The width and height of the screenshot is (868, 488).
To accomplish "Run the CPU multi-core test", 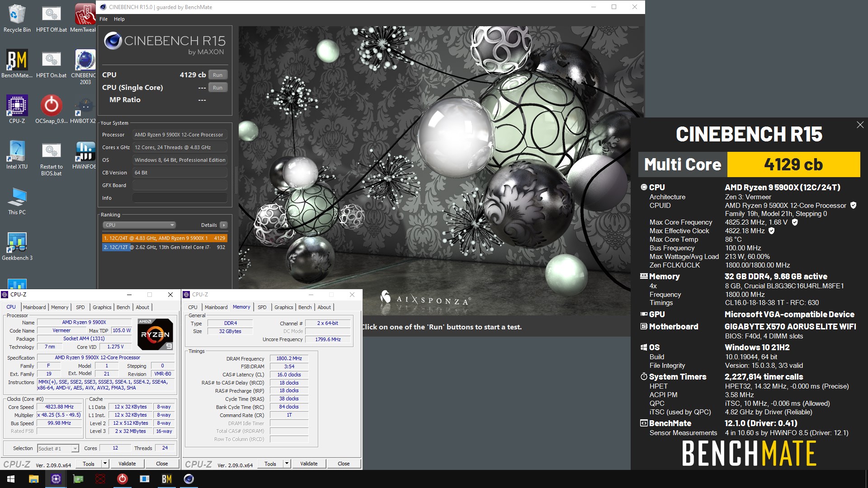I will click(218, 75).
